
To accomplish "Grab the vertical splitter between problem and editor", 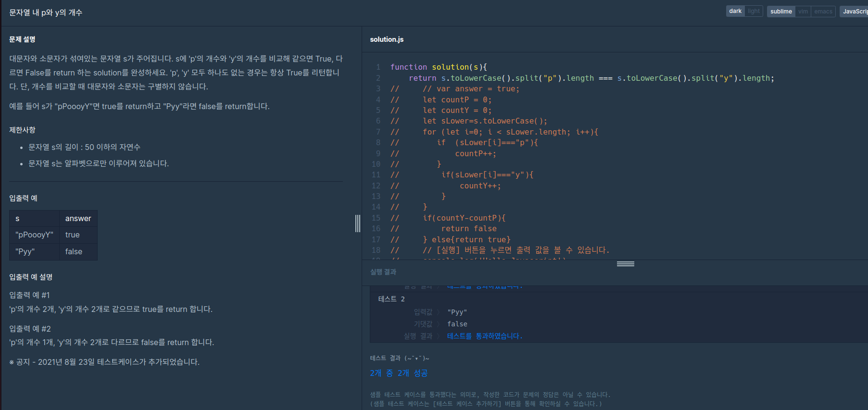I will [x=358, y=224].
